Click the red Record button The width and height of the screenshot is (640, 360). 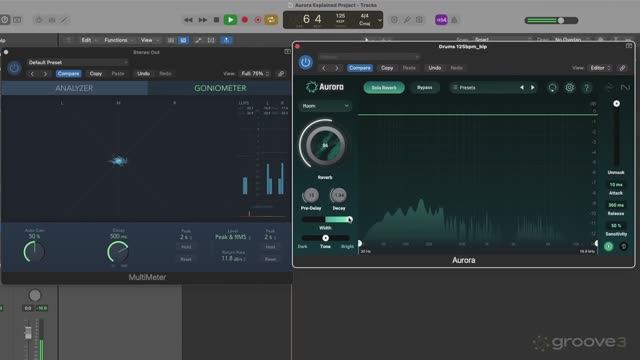point(245,20)
